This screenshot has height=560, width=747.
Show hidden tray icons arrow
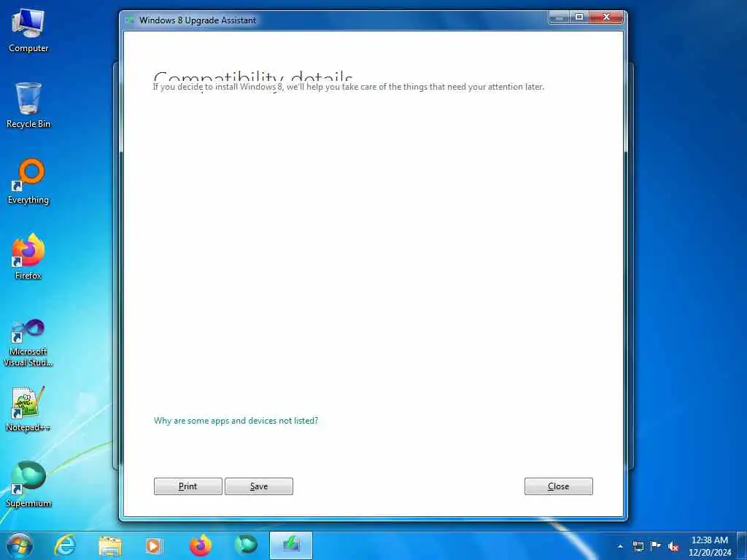pyautogui.click(x=620, y=546)
